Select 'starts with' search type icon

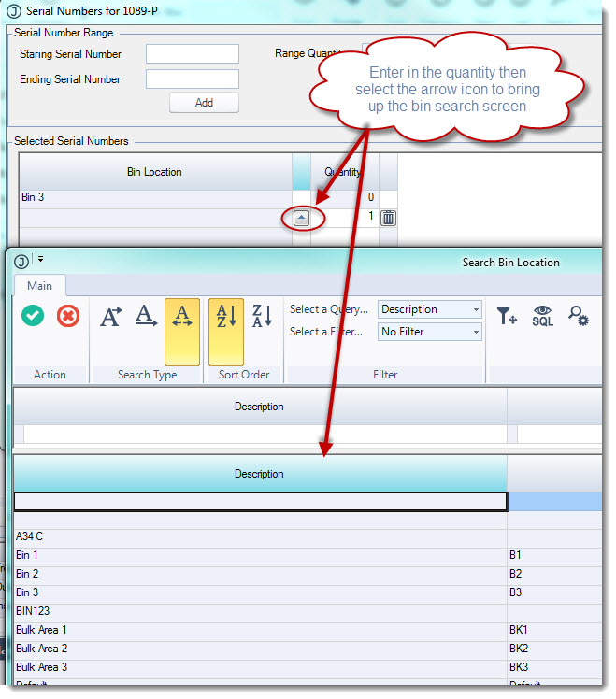coord(111,316)
